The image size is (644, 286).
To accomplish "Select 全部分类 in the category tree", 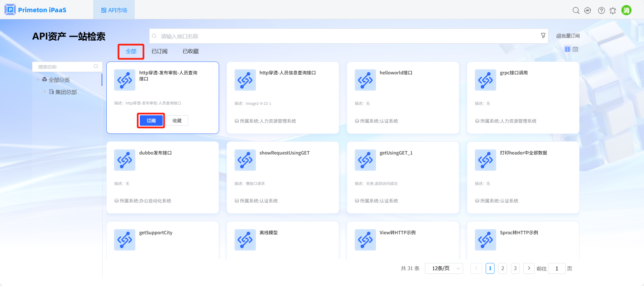I will 59,80.
